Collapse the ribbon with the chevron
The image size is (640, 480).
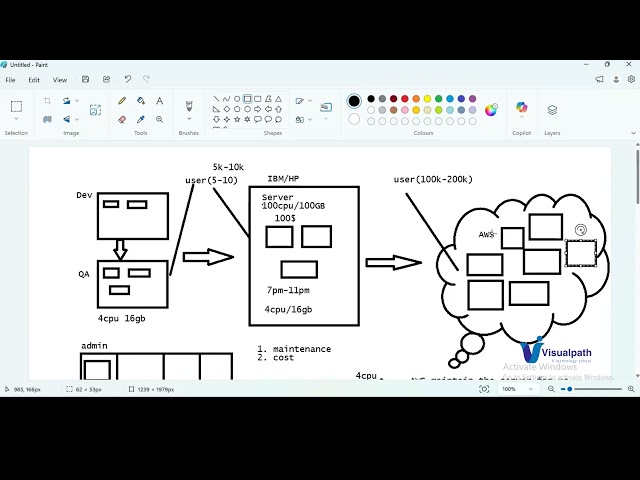tap(633, 133)
